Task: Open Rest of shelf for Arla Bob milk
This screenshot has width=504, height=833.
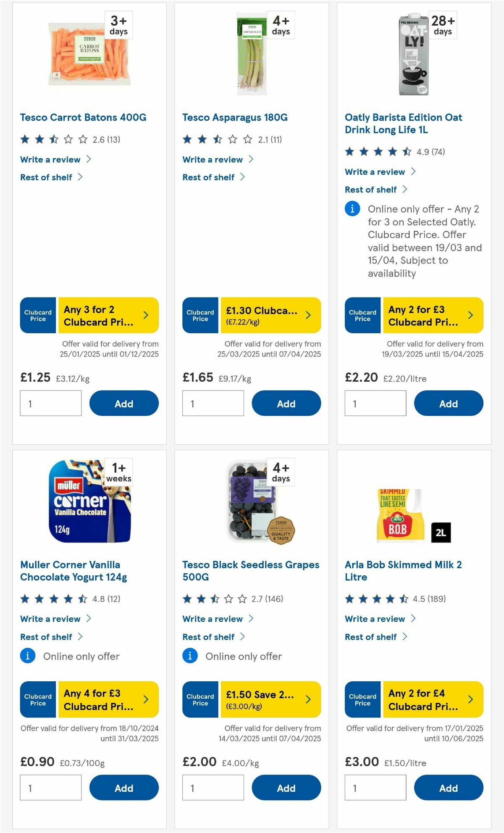Action: click(x=370, y=637)
